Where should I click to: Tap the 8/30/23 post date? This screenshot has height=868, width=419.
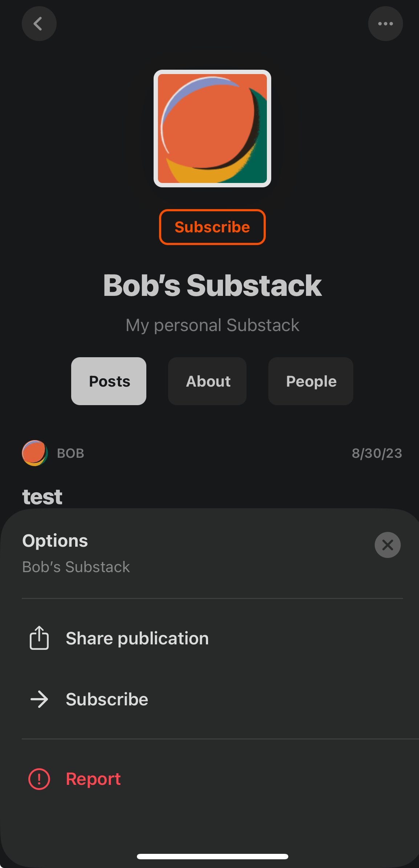pos(377,453)
